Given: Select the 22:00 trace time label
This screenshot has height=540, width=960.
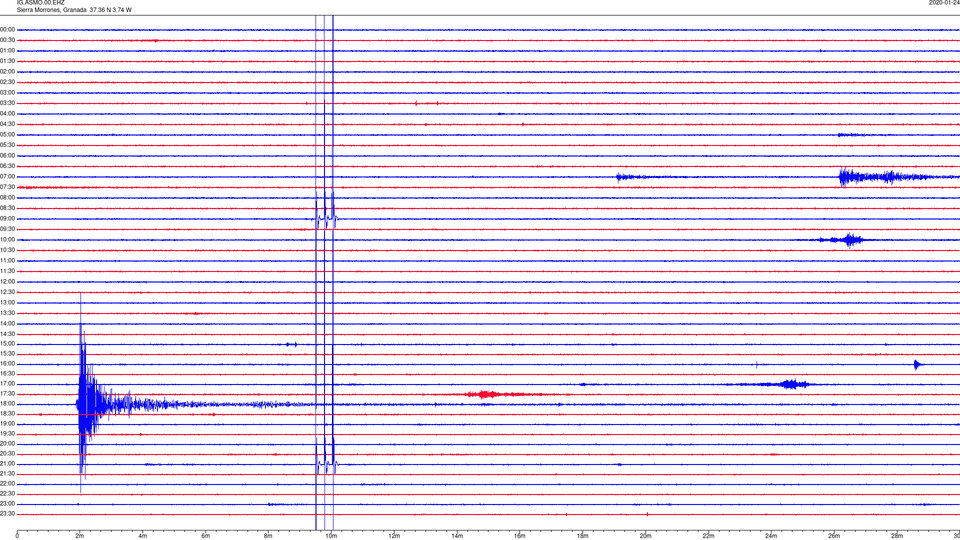Looking at the screenshot, I should click(x=8, y=484).
